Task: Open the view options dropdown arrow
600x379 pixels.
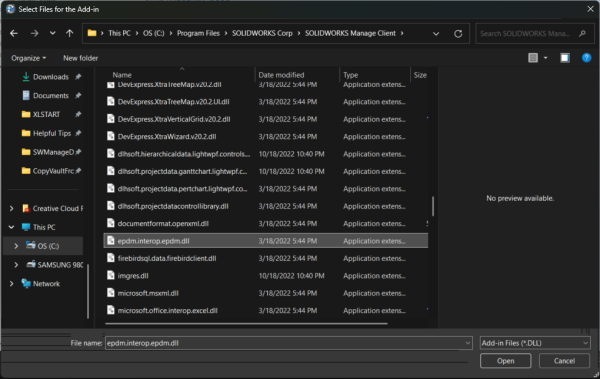Action: pyautogui.click(x=546, y=58)
